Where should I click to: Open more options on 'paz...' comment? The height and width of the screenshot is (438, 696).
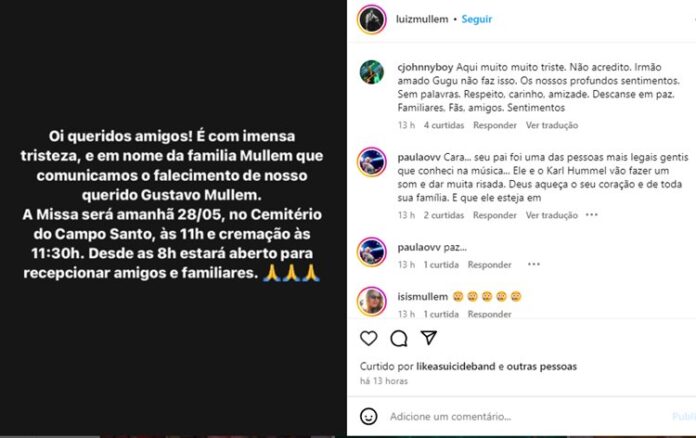point(534,264)
